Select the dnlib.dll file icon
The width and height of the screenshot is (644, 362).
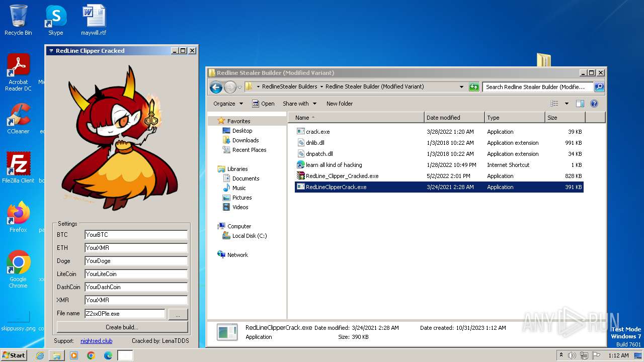tap(300, 143)
